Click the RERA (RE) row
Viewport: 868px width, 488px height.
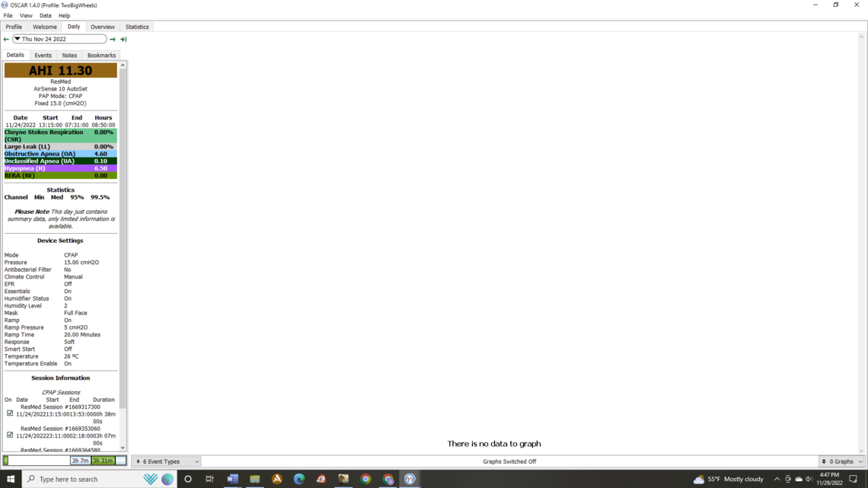(x=60, y=175)
